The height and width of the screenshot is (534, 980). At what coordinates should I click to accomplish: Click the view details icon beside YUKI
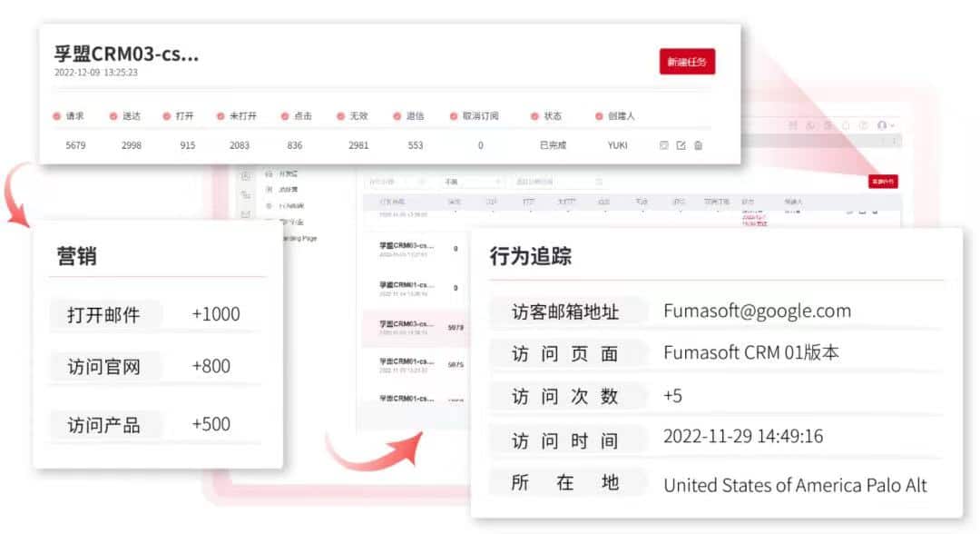[x=663, y=145]
